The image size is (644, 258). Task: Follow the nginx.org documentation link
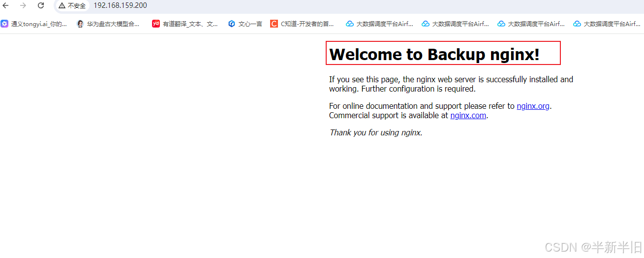[x=533, y=106]
